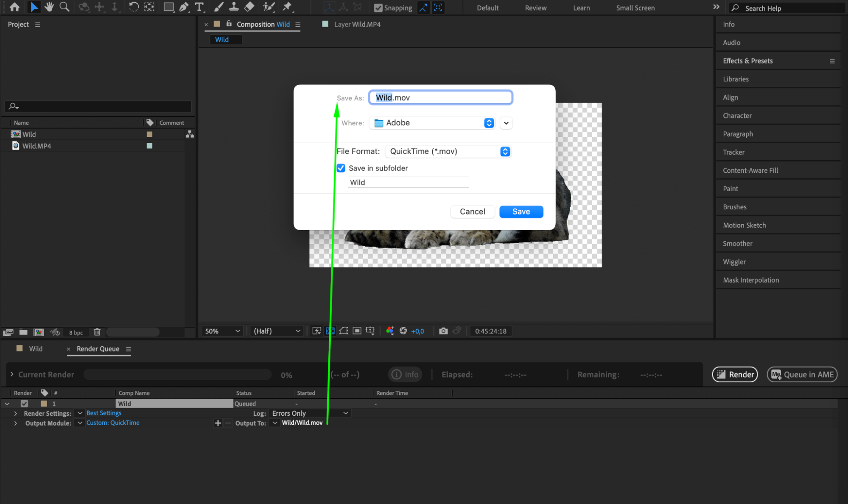The height and width of the screenshot is (504, 848).
Task: Open the 50% magnification dropdown
Action: click(222, 331)
